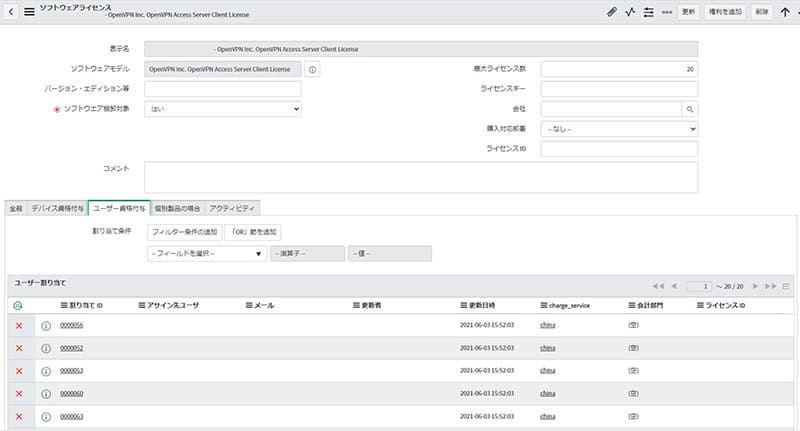The height and width of the screenshot is (431, 800).
Task: Switch to the デバイス資格付与 tab
Action: pos(58,209)
